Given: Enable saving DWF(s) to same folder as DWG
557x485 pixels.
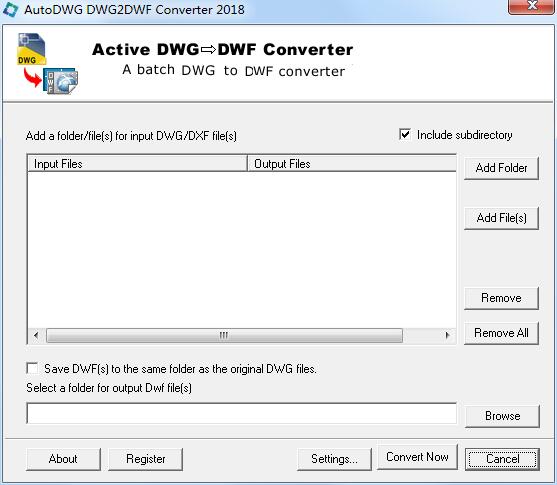Looking at the screenshot, I should tap(32, 368).
